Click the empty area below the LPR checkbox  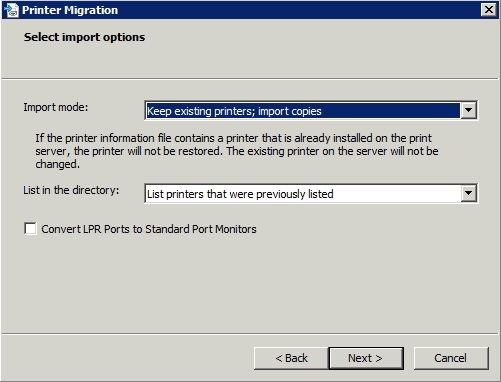[250, 283]
